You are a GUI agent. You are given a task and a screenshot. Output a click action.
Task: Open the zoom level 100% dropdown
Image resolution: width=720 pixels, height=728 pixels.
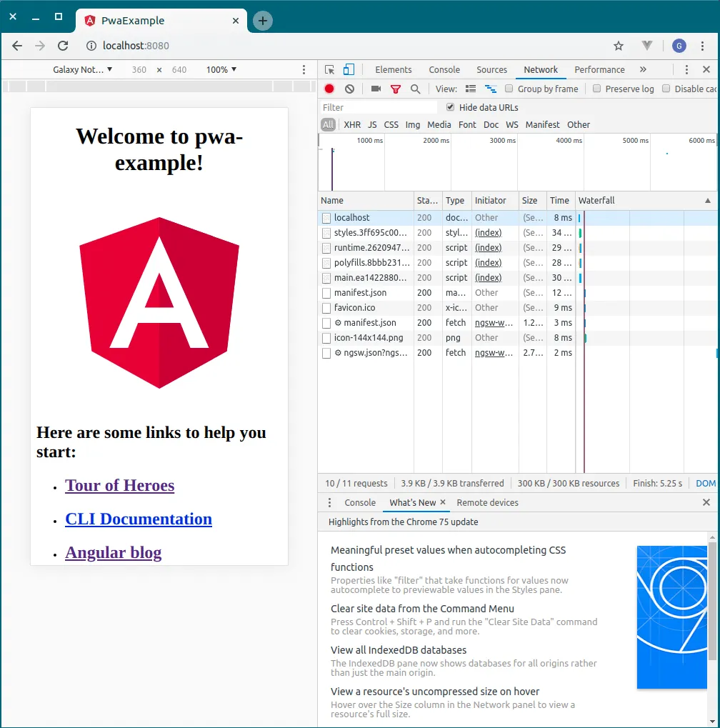(x=221, y=69)
